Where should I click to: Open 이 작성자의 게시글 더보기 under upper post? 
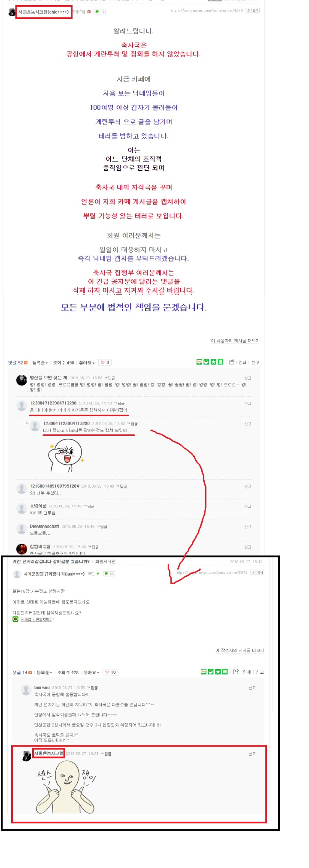pos(235,341)
